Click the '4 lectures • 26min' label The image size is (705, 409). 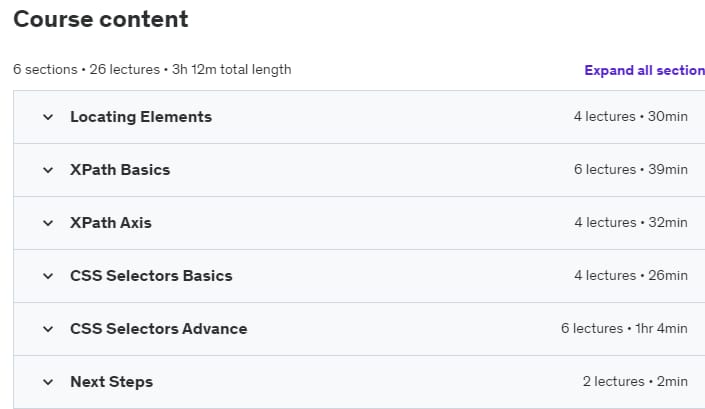tap(631, 276)
